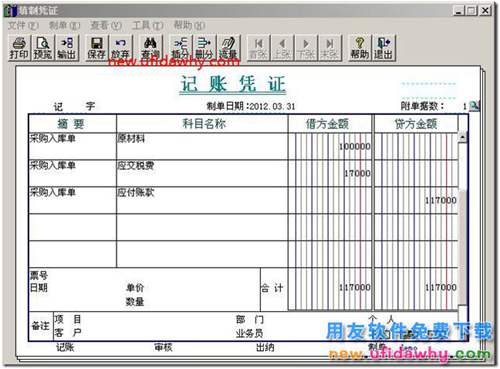Click the voucher table scrollbar up arrow
Screen dimensions: 500x369
click(463, 137)
